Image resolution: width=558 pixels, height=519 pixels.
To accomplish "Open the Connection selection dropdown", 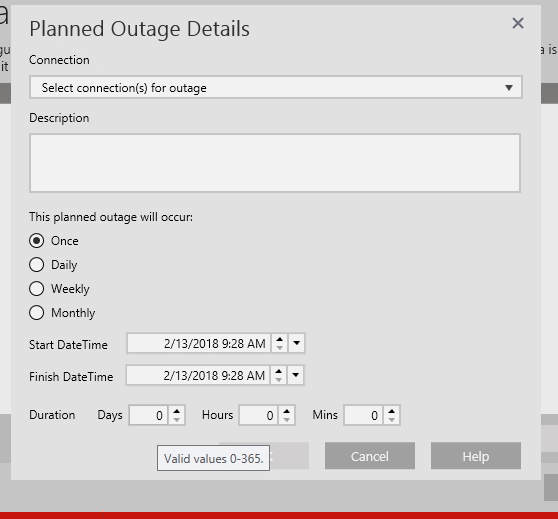I will (x=276, y=87).
